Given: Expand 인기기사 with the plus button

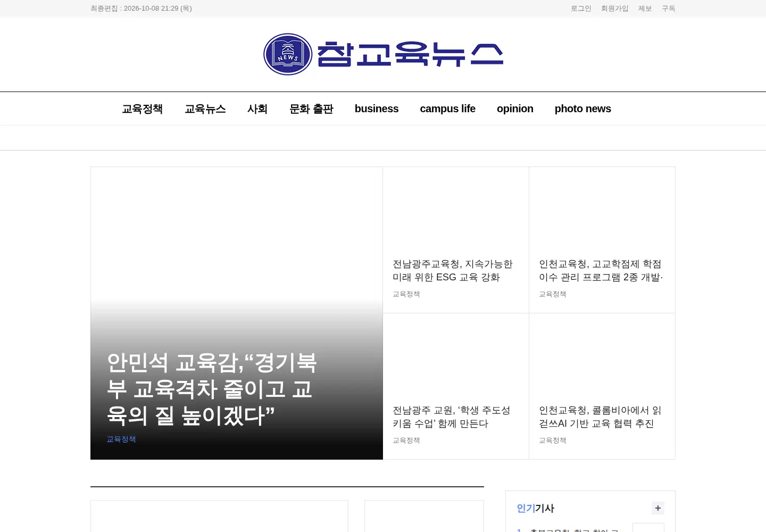Looking at the screenshot, I should click(x=658, y=508).
